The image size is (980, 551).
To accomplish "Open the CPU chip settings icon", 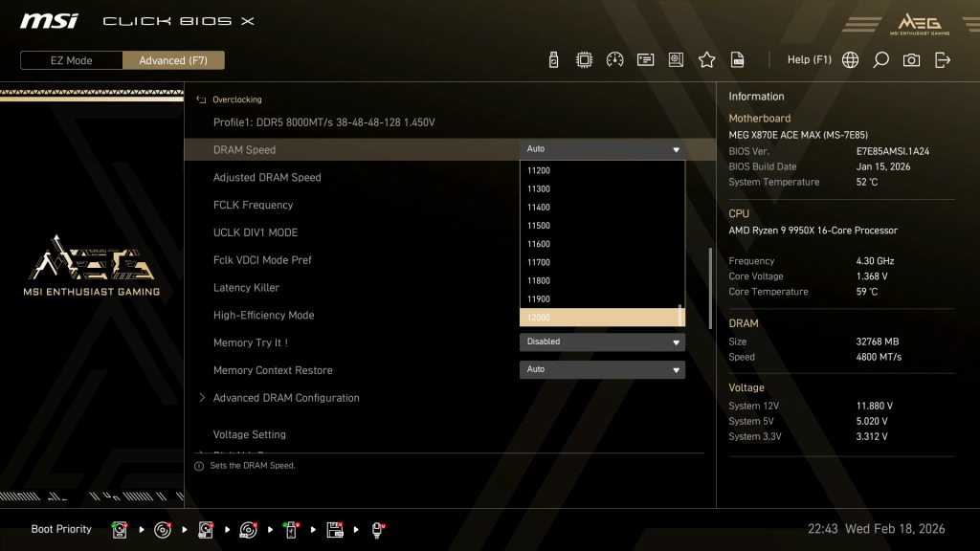I will coord(584,60).
